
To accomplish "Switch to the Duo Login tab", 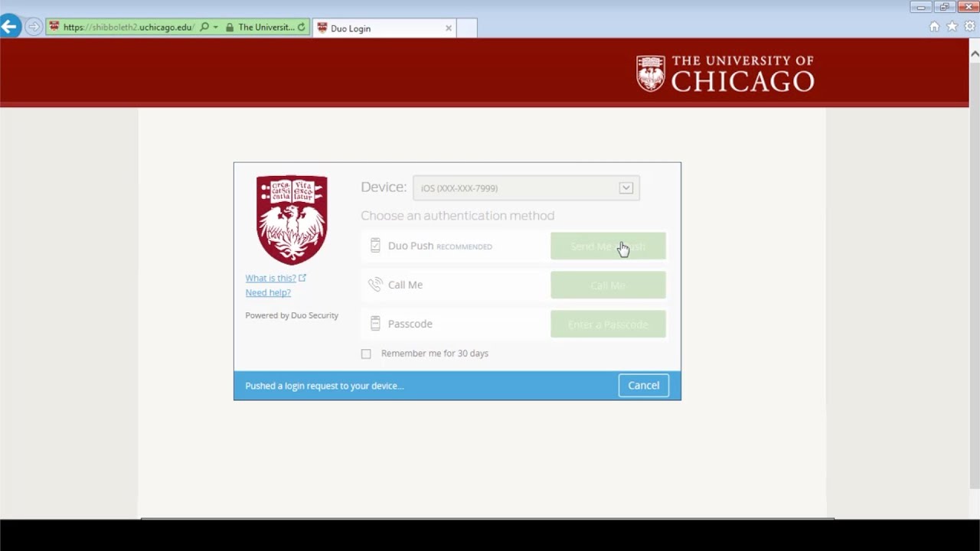I will [x=383, y=28].
